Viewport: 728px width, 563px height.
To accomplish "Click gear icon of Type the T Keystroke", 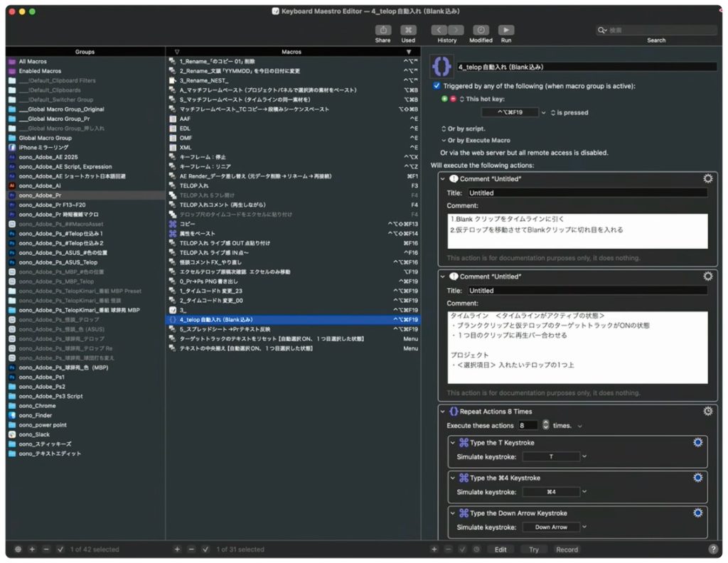I will pyautogui.click(x=697, y=442).
